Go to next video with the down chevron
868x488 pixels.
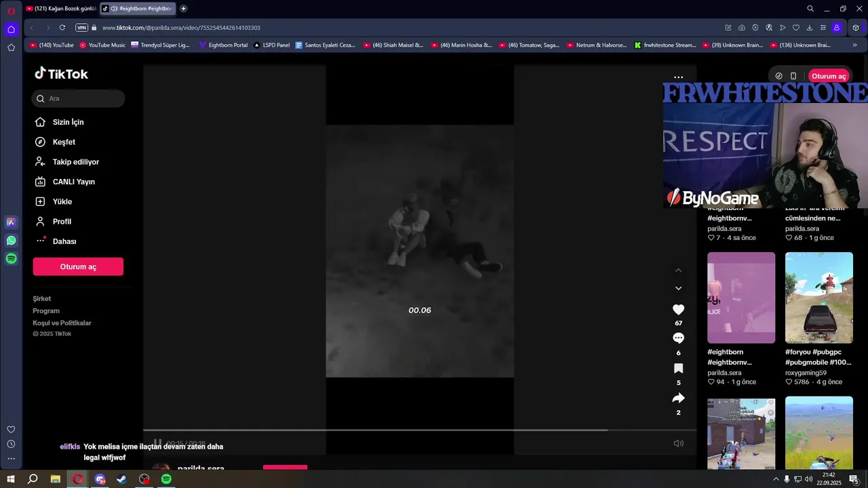pyautogui.click(x=678, y=288)
